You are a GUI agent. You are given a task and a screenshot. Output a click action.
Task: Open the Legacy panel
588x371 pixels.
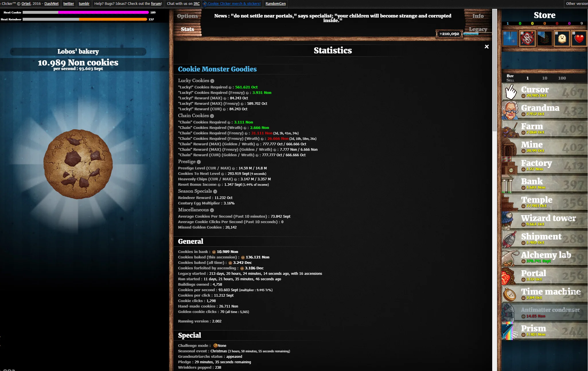click(478, 29)
